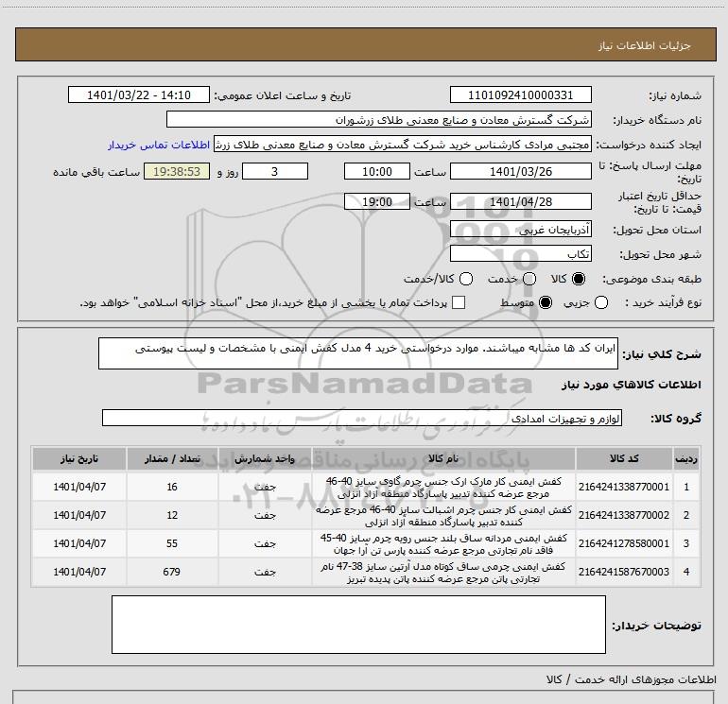Click the price validity date 1401/04/28
728x704 pixels.
click(520, 202)
